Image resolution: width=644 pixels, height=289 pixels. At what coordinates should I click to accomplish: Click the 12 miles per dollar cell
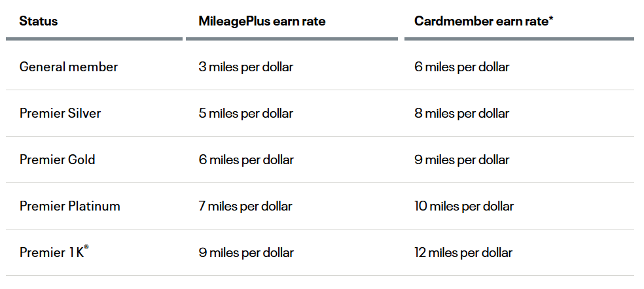[x=463, y=252]
